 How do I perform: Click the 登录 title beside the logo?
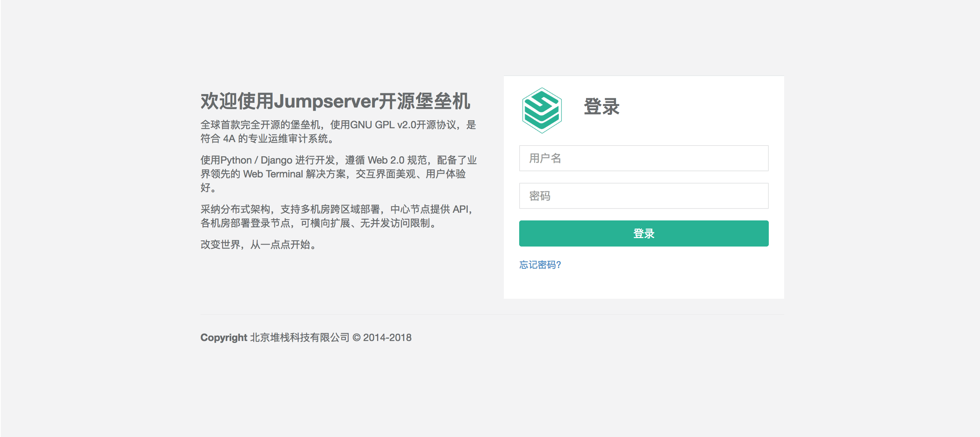601,106
